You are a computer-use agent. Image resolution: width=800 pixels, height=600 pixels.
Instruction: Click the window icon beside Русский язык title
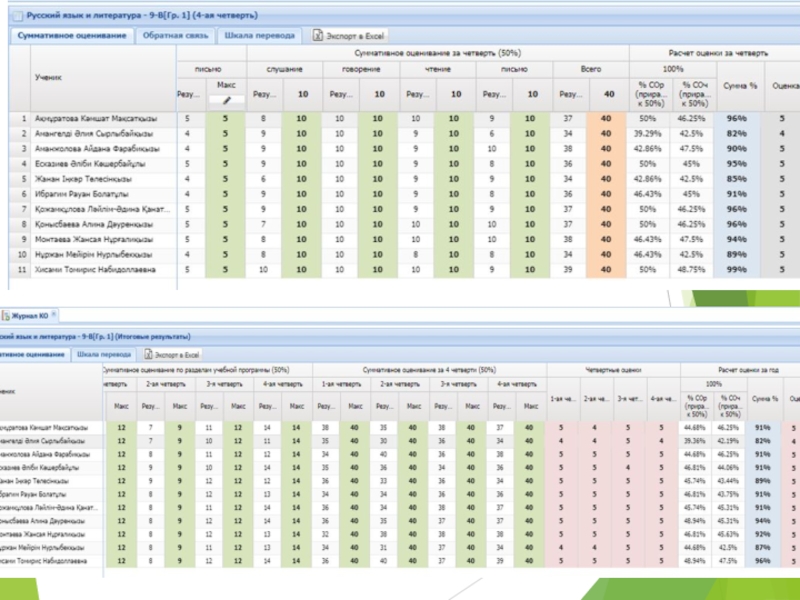tap(17, 16)
